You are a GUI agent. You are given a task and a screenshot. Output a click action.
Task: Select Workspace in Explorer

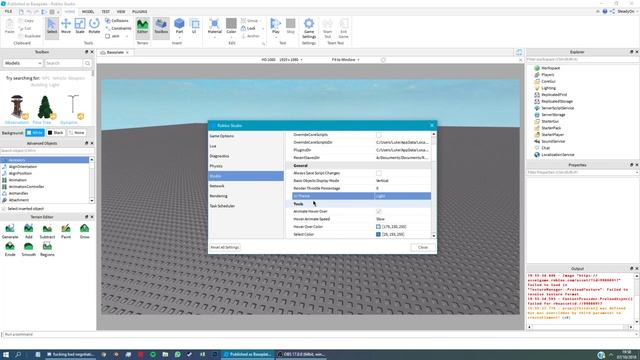(550, 68)
